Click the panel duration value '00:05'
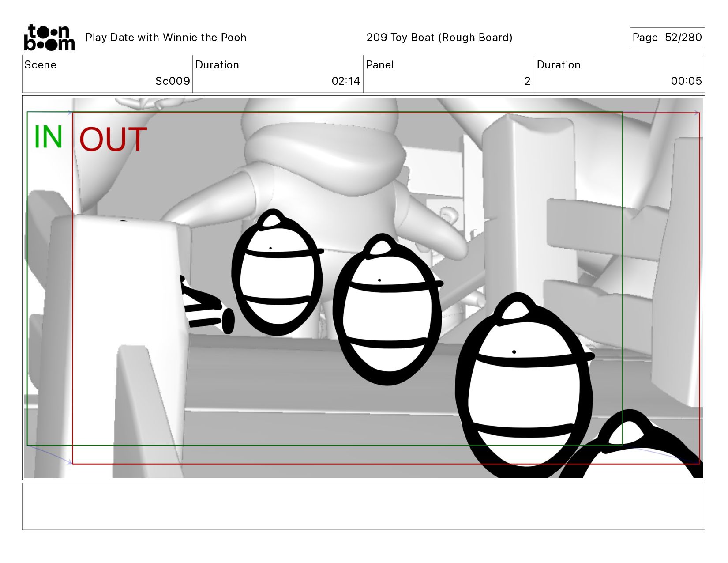728x563 pixels. [x=687, y=81]
